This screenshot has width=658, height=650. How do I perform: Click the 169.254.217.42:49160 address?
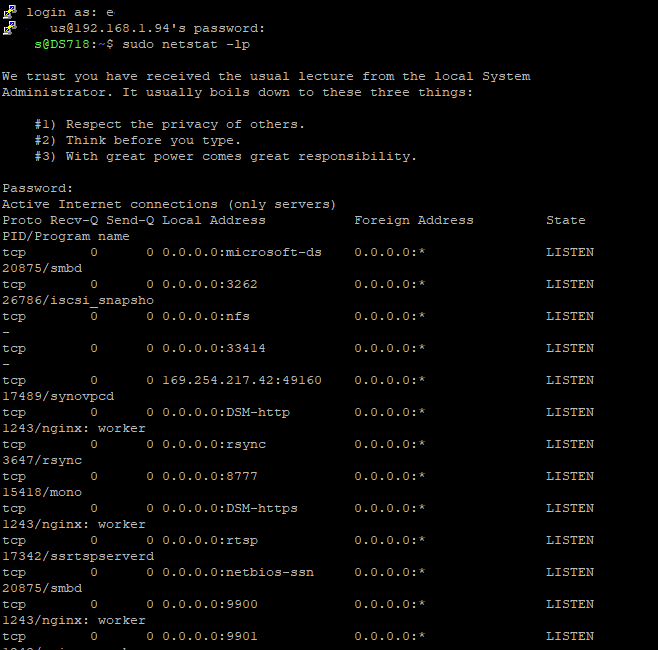(242, 380)
